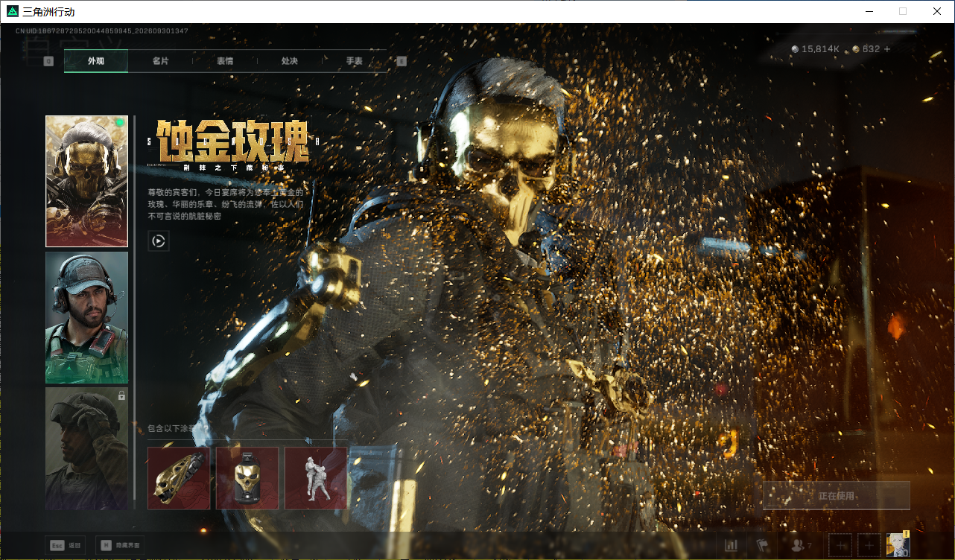Close the 三角洲行动 window
The image size is (955, 560).
tap(937, 11)
